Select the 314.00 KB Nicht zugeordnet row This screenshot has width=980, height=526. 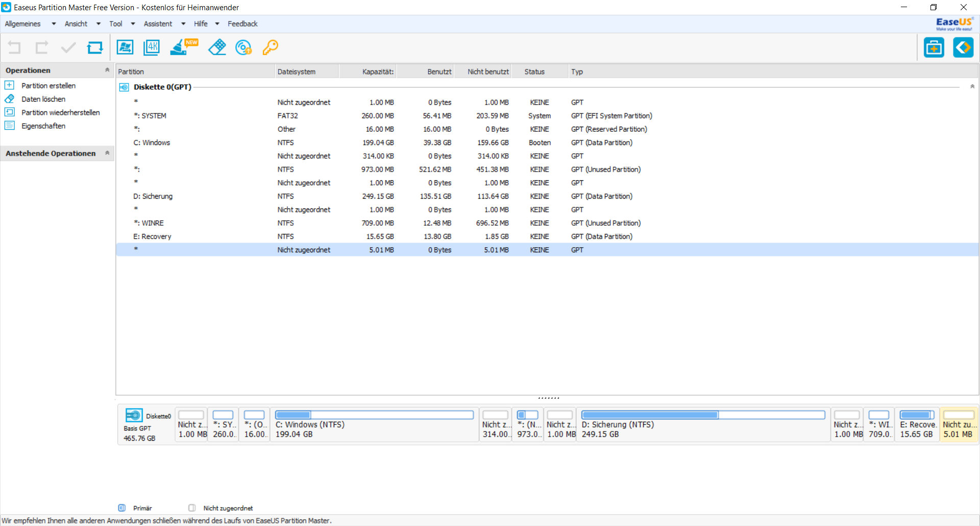pyautogui.click(x=547, y=156)
